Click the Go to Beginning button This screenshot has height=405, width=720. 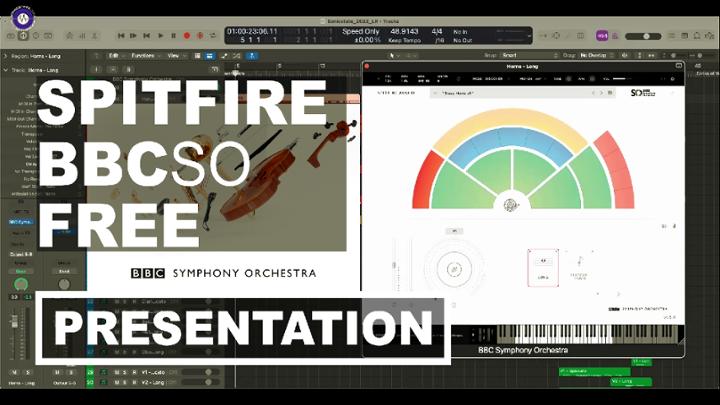(146, 35)
